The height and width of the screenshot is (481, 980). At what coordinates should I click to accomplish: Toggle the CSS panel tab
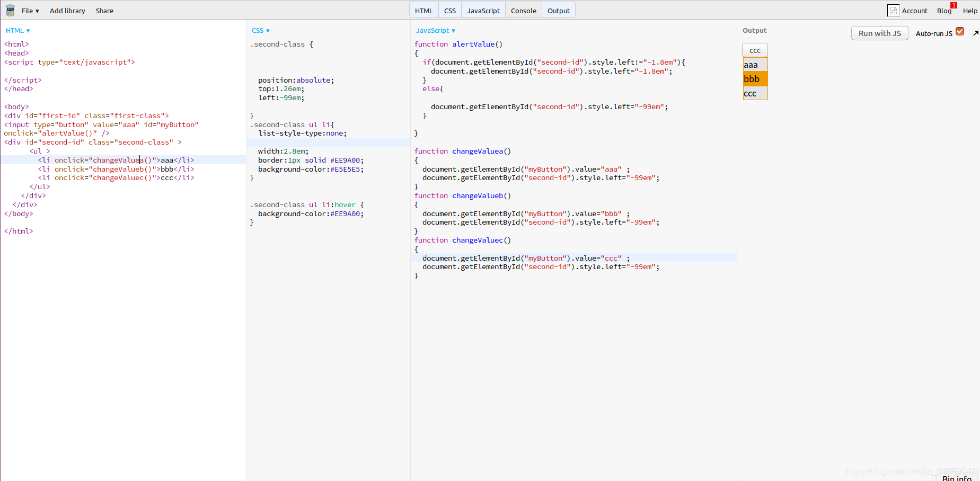click(x=450, y=11)
